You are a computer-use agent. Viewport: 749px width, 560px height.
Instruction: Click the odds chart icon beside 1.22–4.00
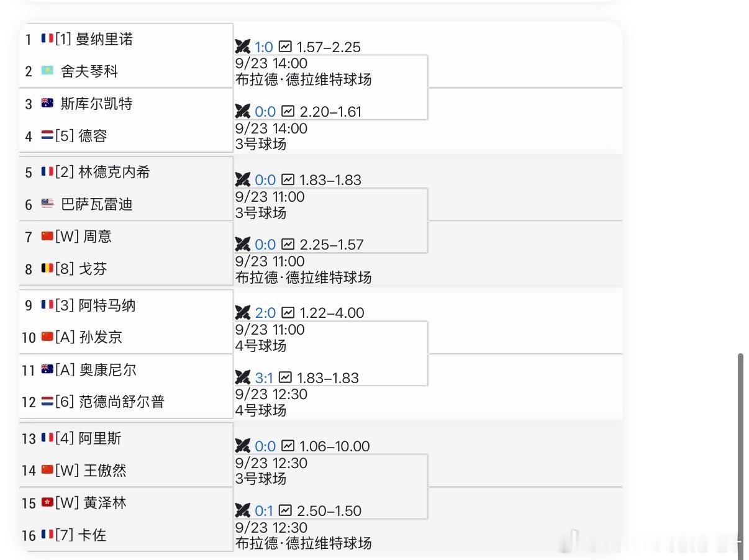pyautogui.click(x=288, y=312)
